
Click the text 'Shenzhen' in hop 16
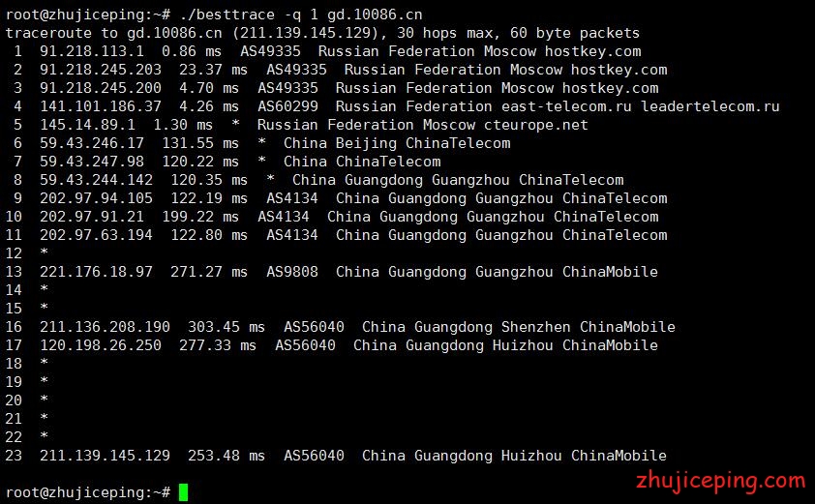point(536,327)
